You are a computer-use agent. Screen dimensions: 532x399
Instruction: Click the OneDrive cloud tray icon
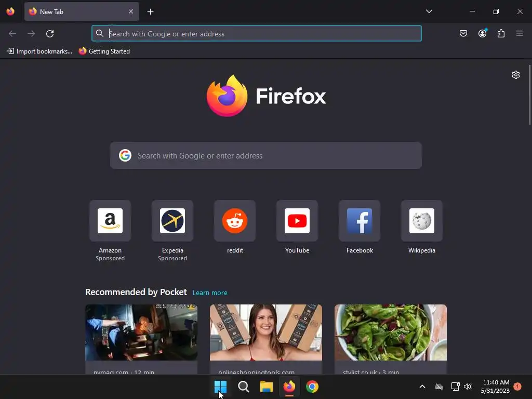(x=439, y=387)
